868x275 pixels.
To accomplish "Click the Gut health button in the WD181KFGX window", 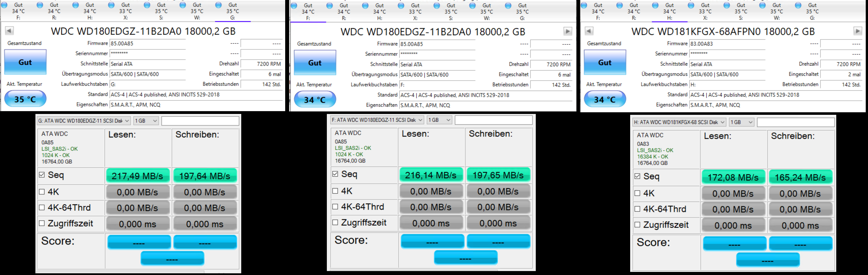I will 605,62.
